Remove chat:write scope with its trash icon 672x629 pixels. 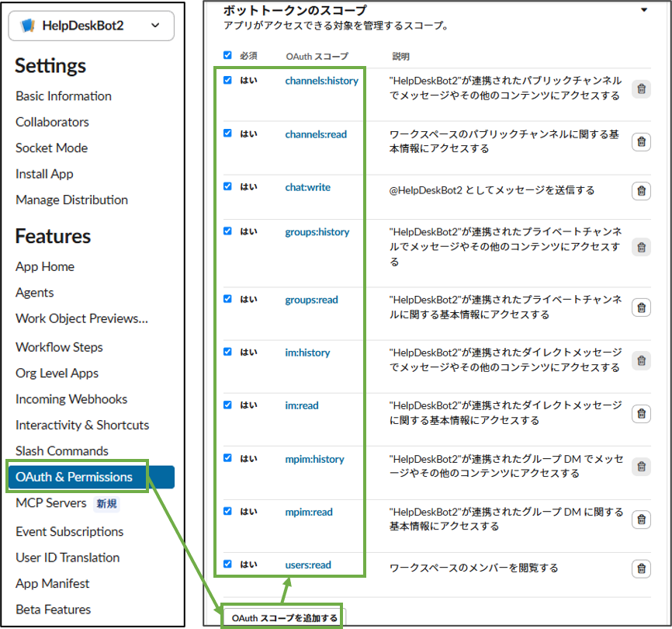tap(641, 191)
